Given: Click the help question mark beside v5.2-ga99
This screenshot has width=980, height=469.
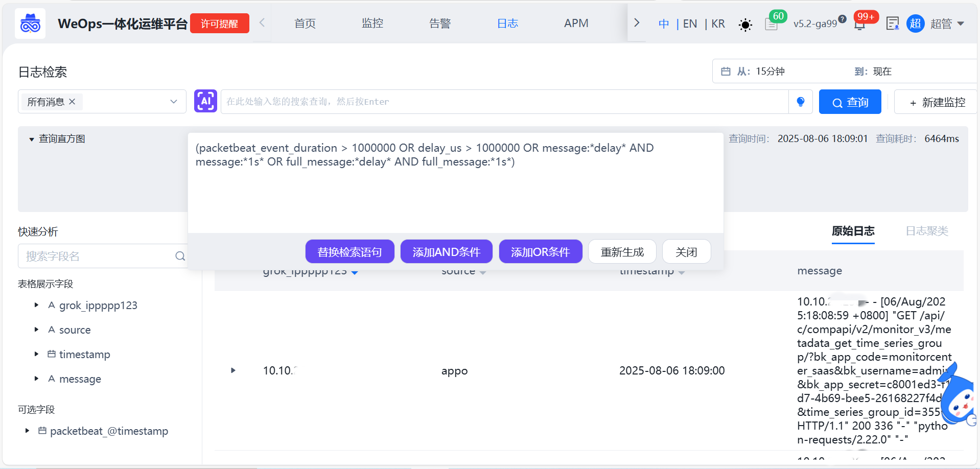Looking at the screenshot, I should tap(843, 19).
